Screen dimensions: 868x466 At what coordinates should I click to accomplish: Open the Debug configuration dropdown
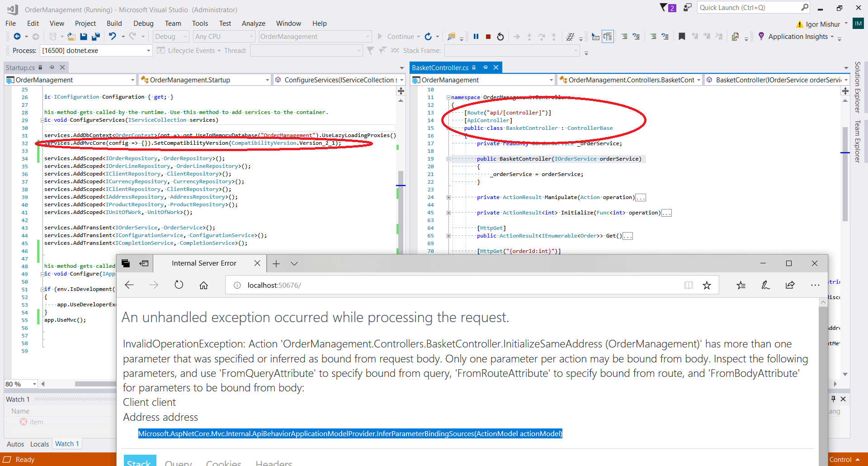pos(171,37)
